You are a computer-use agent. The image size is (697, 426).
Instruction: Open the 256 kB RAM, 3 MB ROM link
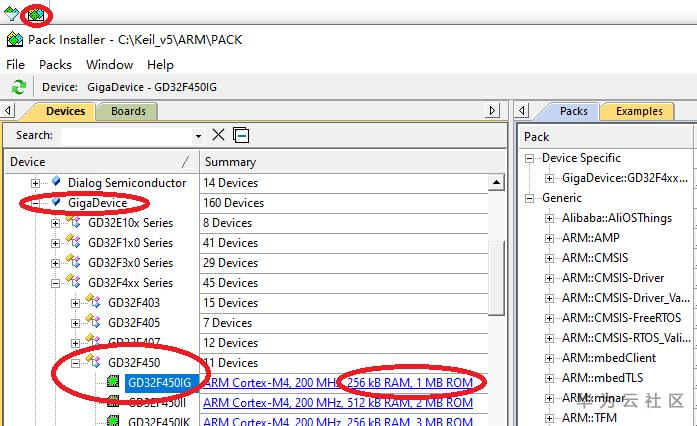click(x=338, y=421)
